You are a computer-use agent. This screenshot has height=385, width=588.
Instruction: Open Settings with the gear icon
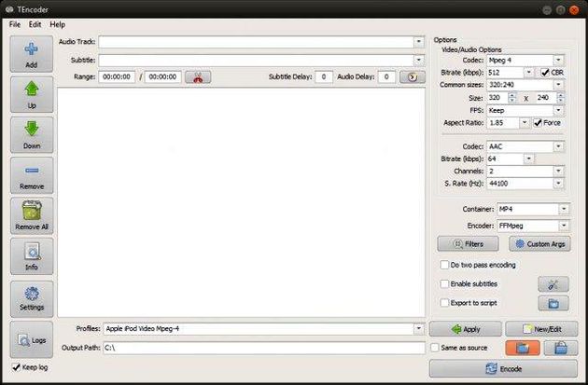point(32,296)
